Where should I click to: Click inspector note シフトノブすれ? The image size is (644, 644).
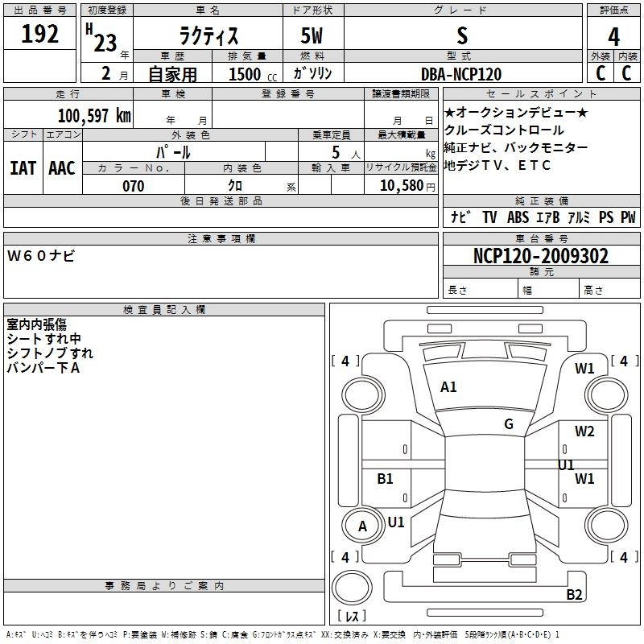(50, 353)
